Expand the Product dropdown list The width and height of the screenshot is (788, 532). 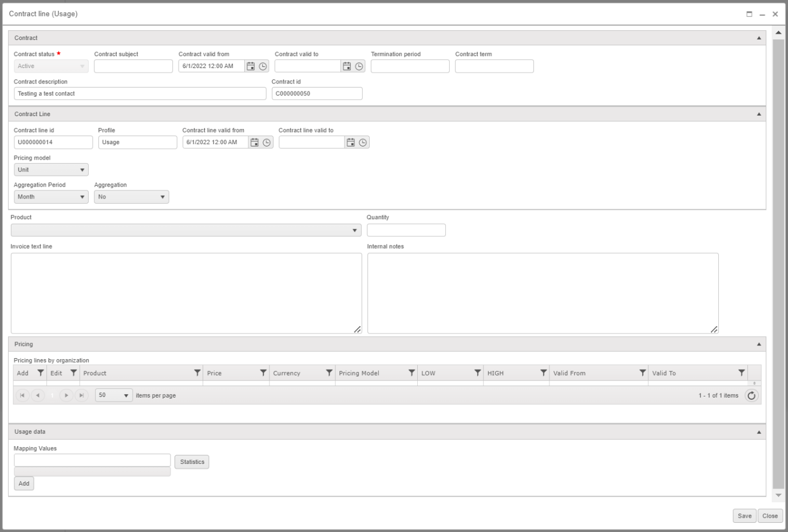click(x=355, y=231)
